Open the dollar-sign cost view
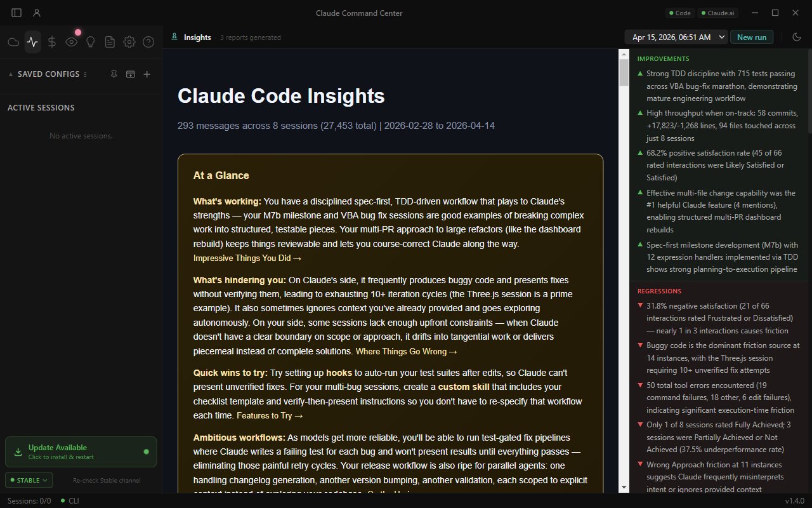 tap(52, 42)
